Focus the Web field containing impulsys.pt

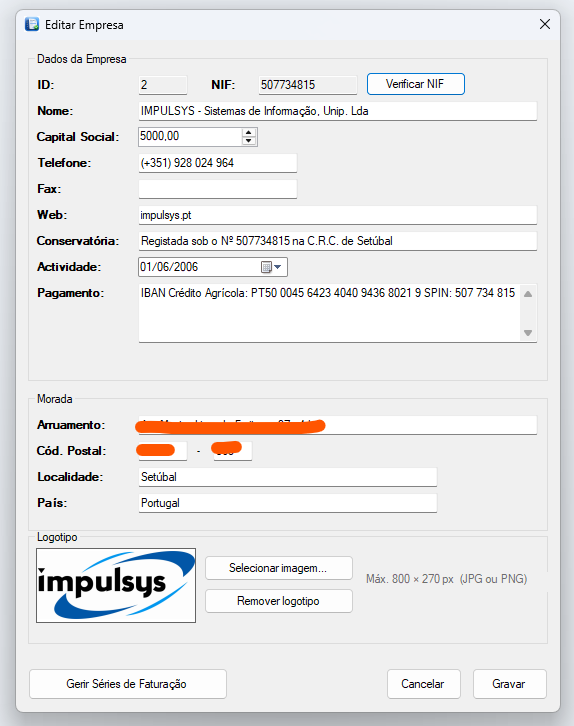click(x=337, y=215)
